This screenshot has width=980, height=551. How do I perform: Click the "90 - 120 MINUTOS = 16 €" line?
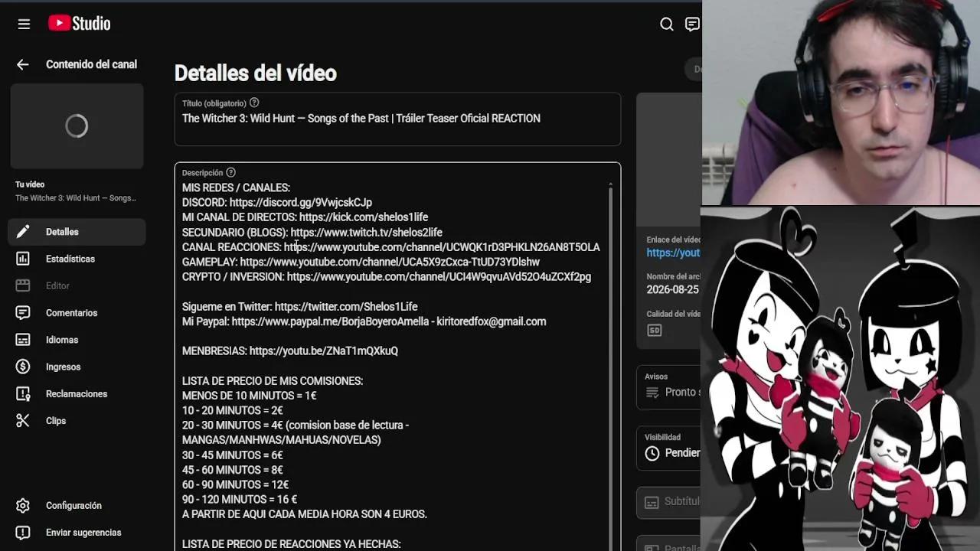point(240,500)
